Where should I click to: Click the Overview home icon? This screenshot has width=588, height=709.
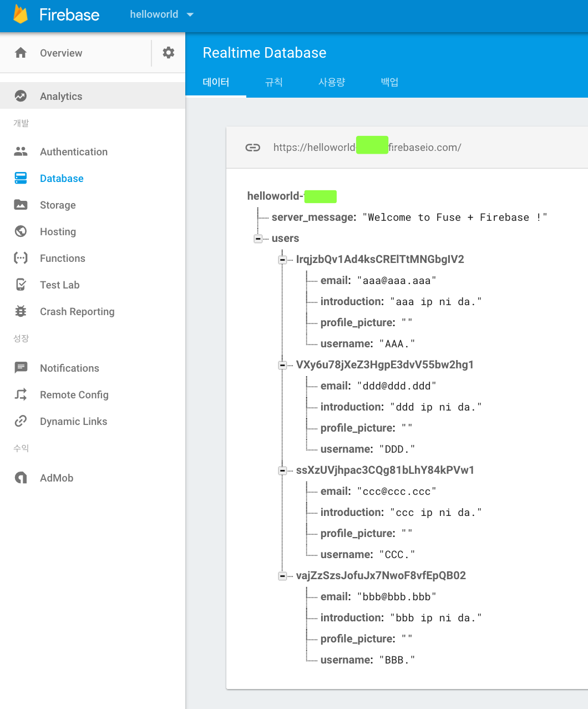pyautogui.click(x=21, y=53)
